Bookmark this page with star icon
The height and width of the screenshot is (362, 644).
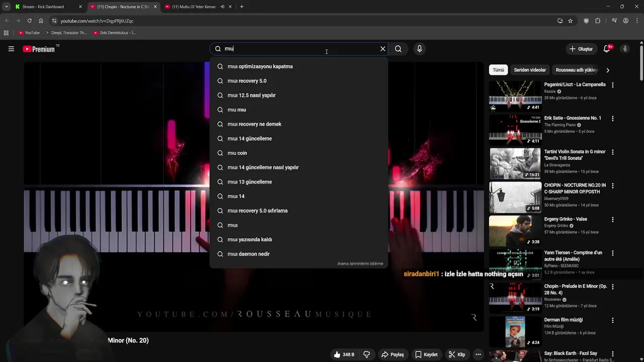[x=570, y=21]
